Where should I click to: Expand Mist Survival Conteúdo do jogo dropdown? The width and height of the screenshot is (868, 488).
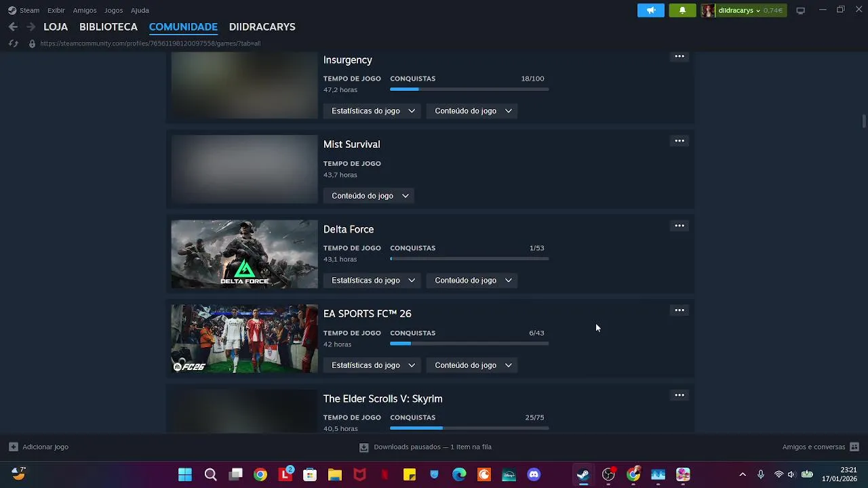tap(369, 196)
